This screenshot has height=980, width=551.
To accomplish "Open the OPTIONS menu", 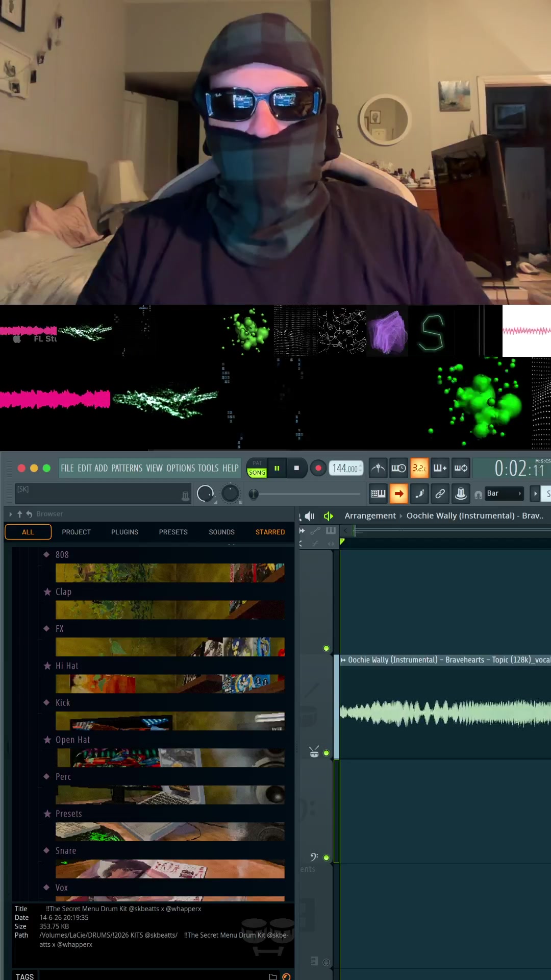I will point(181,468).
